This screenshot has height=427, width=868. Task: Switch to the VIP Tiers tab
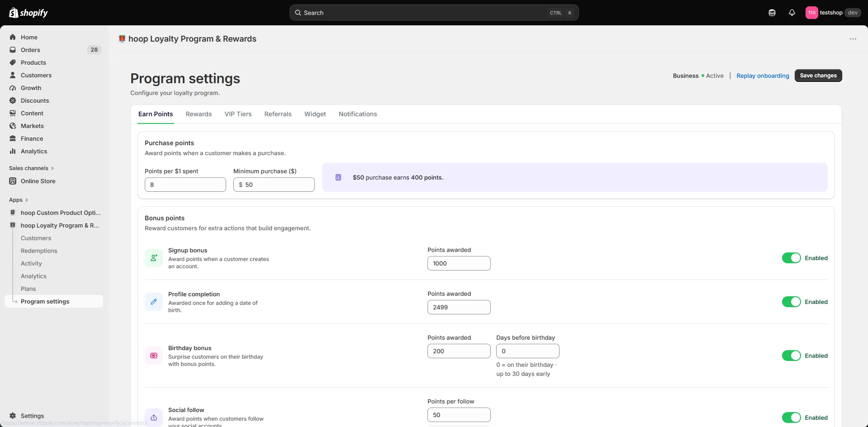tap(238, 114)
